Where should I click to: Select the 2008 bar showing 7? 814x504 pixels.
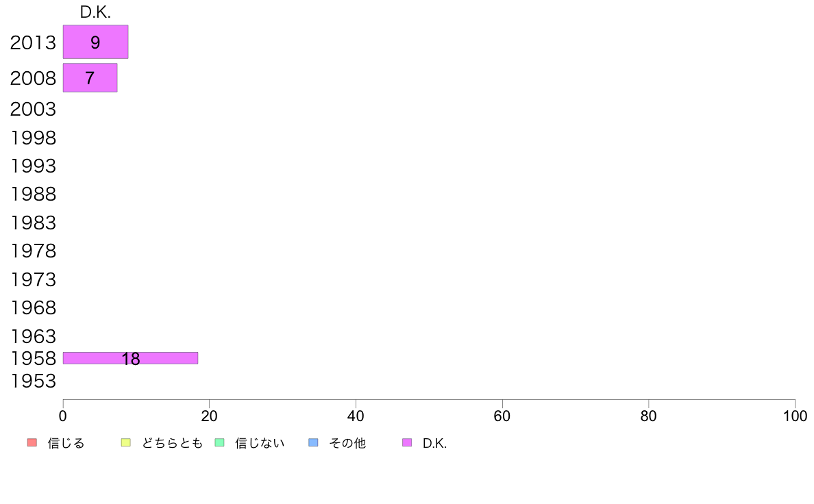point(90,78)
